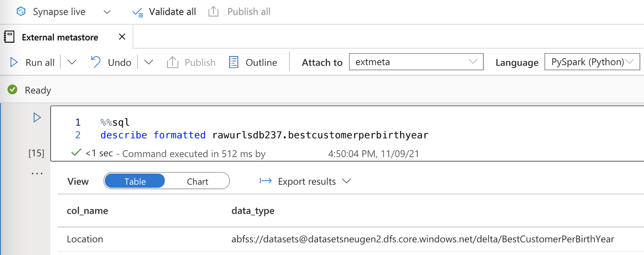The width and height of the screenshot is (644, 255).
Task: Open the Outline panel icon
Action: [234, 62]
